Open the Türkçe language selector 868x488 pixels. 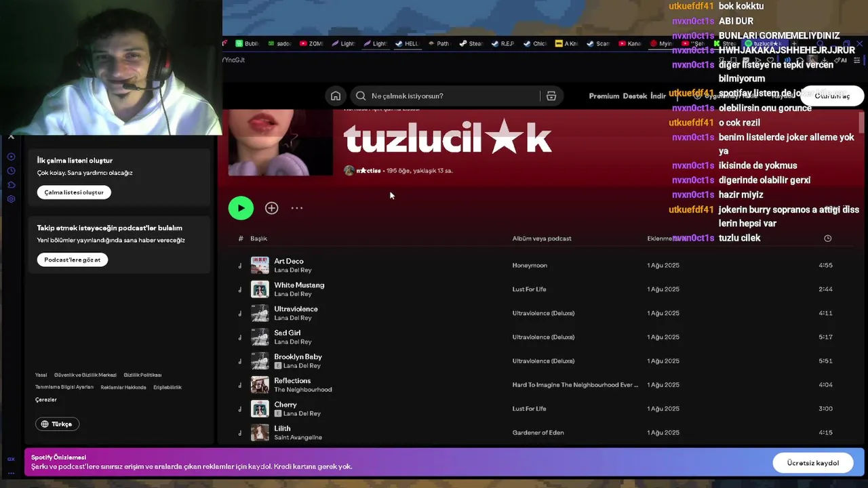pos(57,424)
